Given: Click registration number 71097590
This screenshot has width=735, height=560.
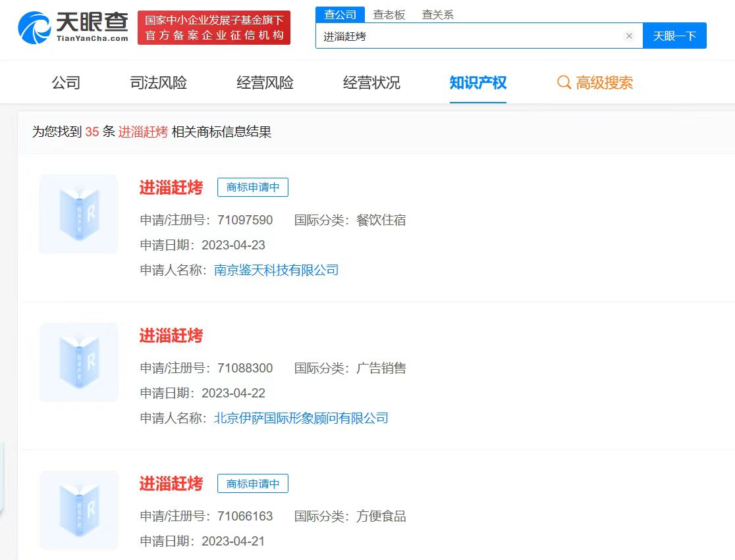Looking at the screenshot, I should coord(245,220).
